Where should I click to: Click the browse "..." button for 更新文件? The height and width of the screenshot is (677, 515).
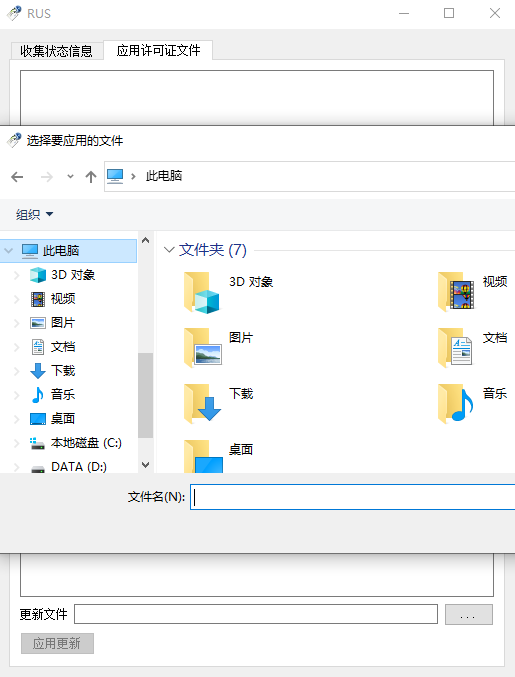(x=469, y=614)
